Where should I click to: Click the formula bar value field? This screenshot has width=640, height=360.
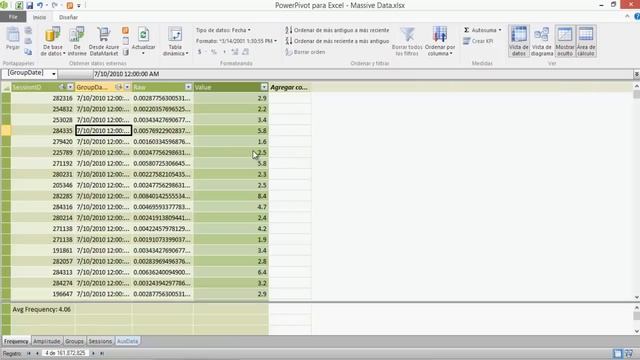[362, 74]
